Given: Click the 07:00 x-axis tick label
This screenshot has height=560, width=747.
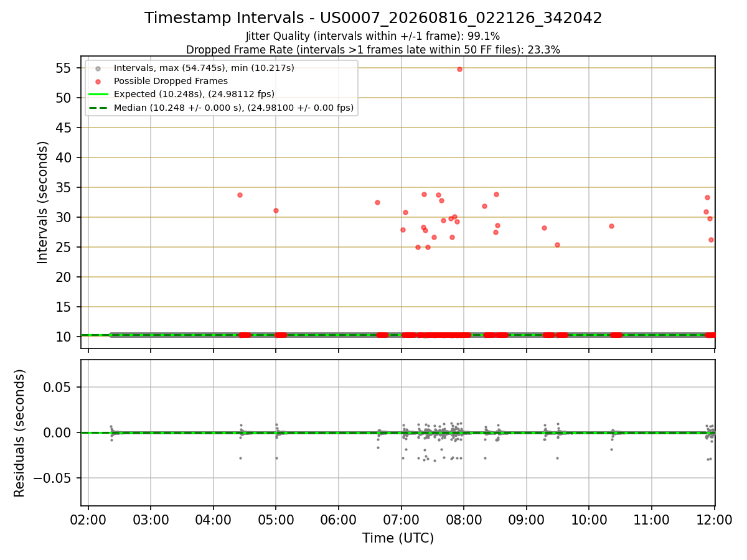Looking at the screenshot, I should pos(402,519).
